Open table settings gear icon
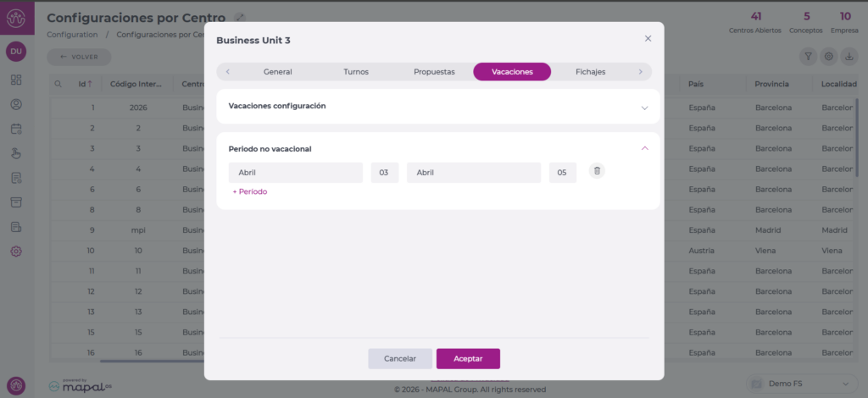Viewport: 868px width, 398px height. pos(829,57)
